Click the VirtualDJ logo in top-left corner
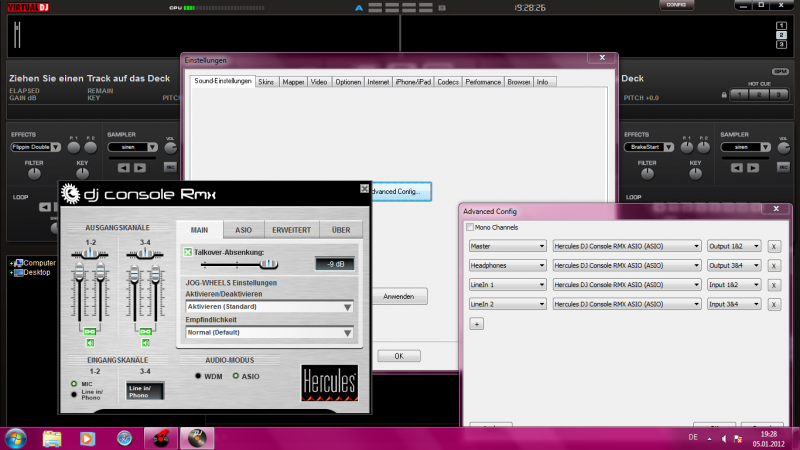The width and height of the screenshot is (800, 450). [x=28, y=8]
